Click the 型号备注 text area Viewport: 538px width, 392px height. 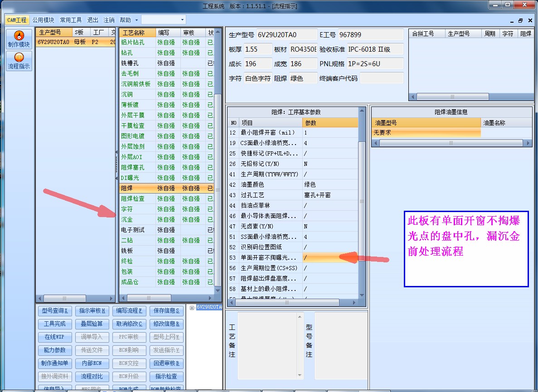[x=341, y=345]
